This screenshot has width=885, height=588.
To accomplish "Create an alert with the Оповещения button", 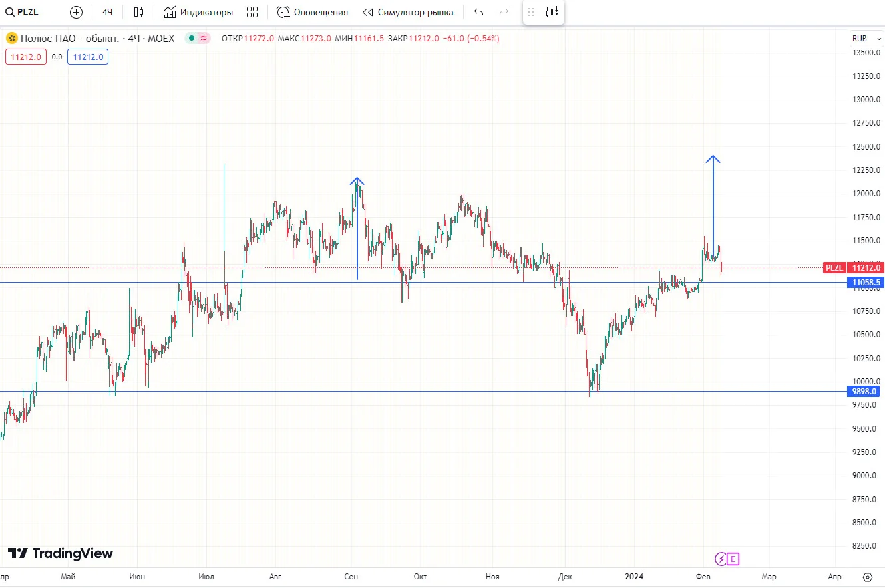I will click(313, 12).
